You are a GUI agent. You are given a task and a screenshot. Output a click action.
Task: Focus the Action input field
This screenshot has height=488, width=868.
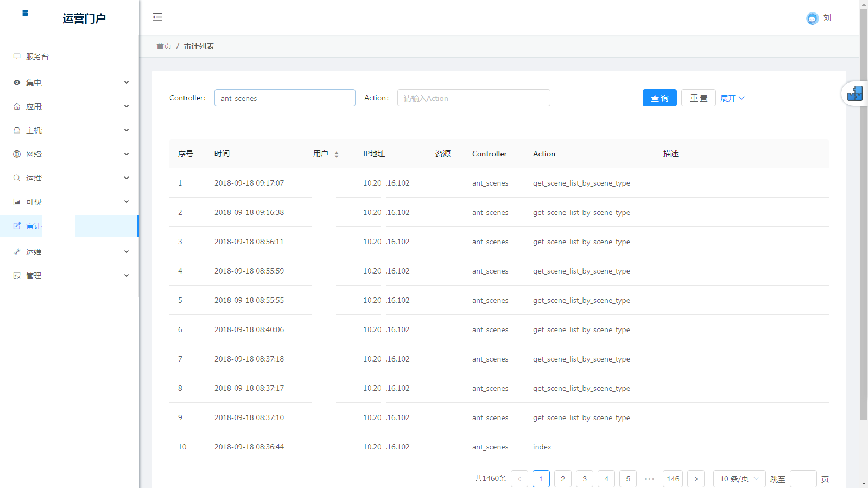[474, 98]
